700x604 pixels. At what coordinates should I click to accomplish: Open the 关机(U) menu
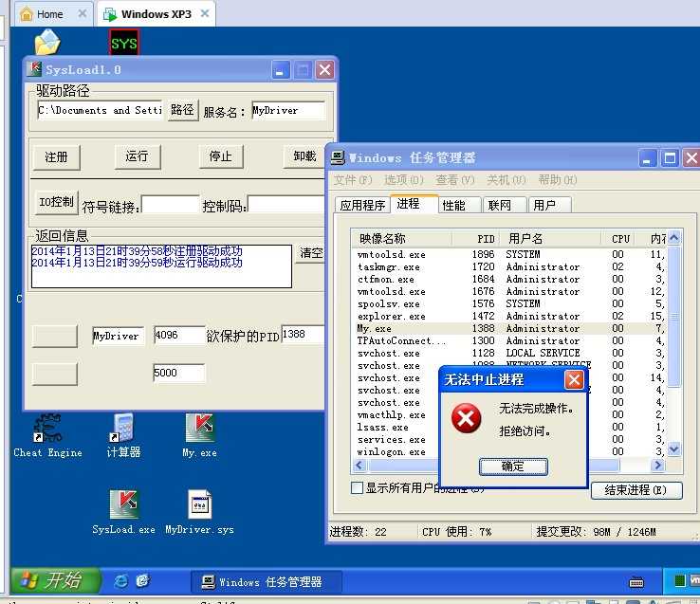[x=506, y=180]
